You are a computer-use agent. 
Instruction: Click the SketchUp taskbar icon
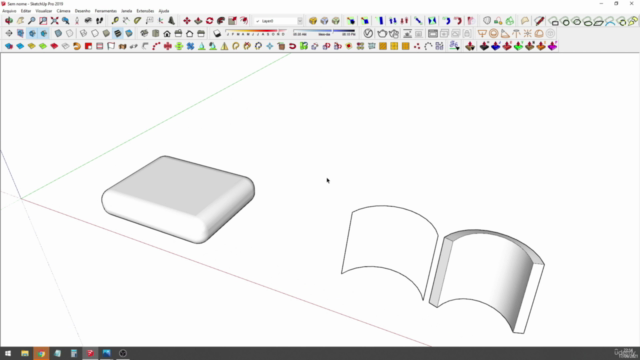(90, 353)
